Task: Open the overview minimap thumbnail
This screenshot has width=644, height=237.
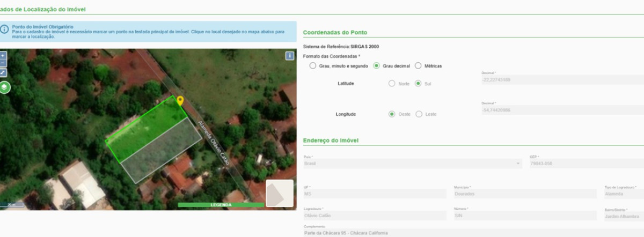Action: (x=279, y=193)
